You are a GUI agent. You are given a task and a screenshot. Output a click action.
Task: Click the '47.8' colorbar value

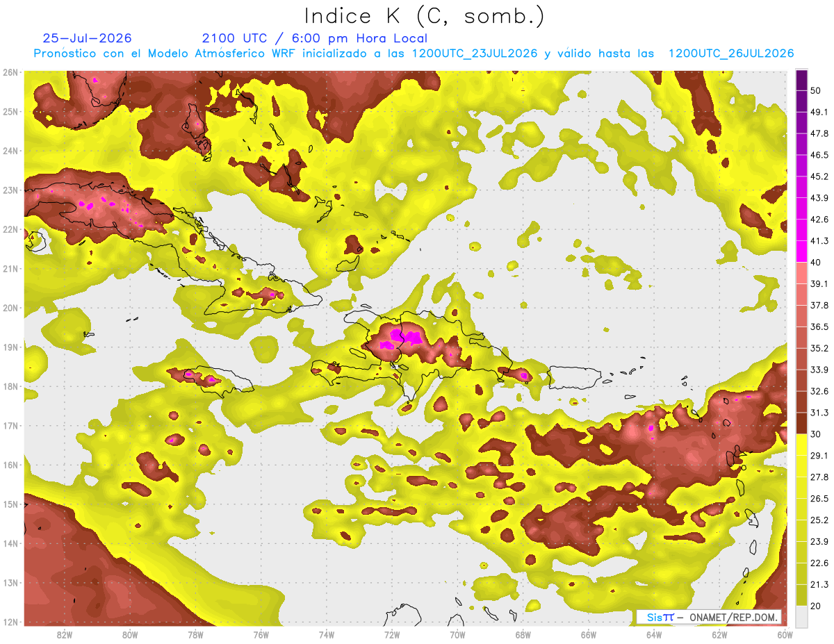[x=819, y=133]
